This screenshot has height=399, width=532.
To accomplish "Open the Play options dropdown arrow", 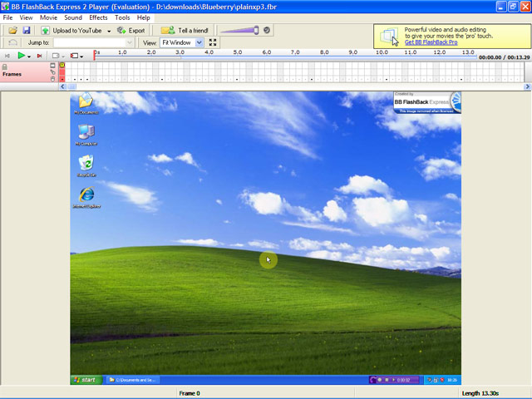I will click(x=29, y=57).
